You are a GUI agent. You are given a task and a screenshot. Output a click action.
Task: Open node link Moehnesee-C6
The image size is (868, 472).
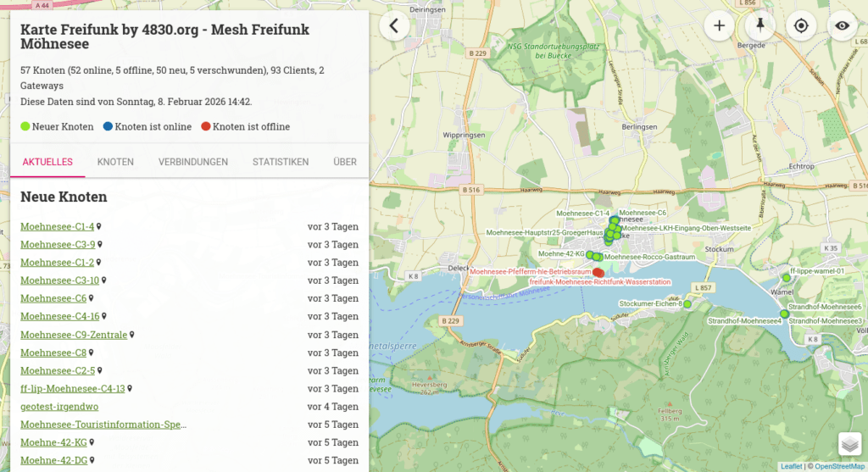coord(53,298)
